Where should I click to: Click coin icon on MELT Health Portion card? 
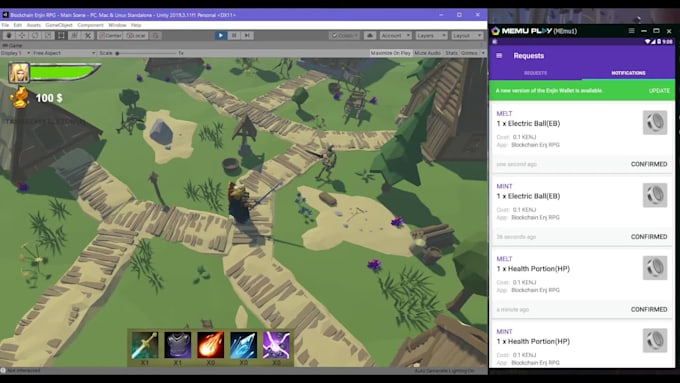click(655, 268)
